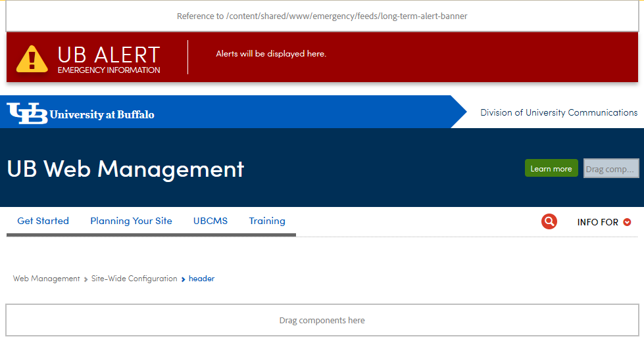Viewport: 644px width, 343px height.
Task: Select the long-term-alert-banner reference component
Action: 322,16
